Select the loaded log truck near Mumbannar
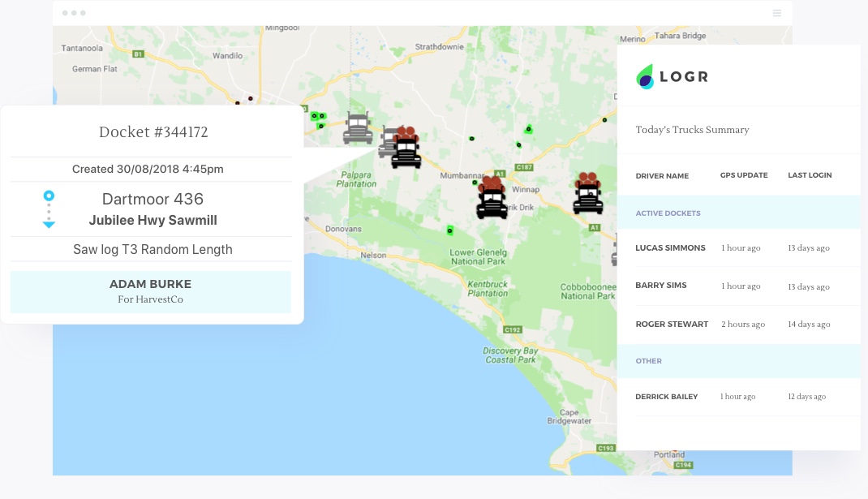868x499 pixels. coord(492,197)
